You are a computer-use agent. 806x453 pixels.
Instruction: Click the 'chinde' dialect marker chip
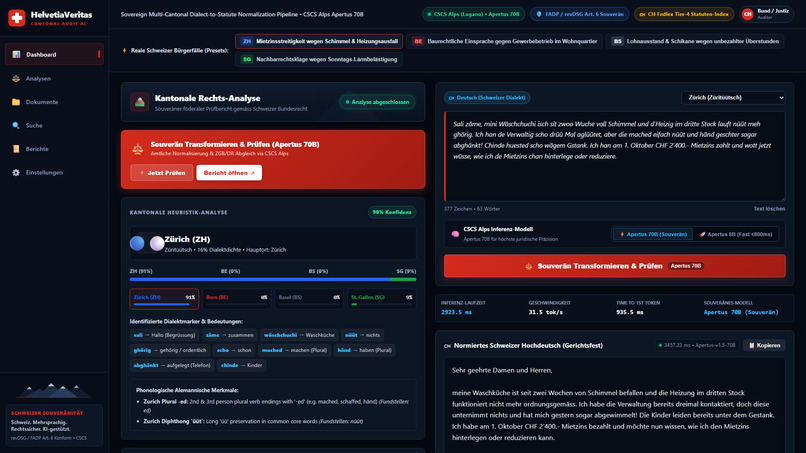242,366
